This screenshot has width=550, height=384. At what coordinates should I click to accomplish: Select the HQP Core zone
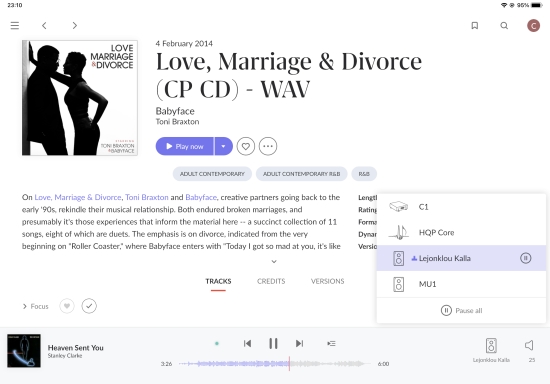(461, 233)
